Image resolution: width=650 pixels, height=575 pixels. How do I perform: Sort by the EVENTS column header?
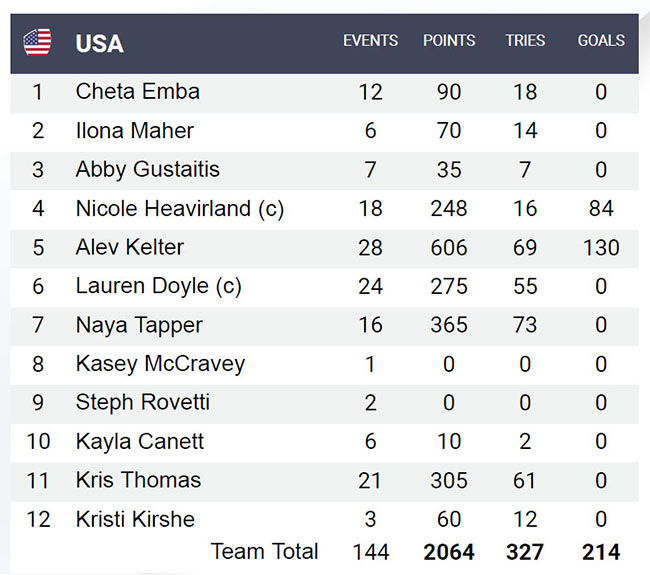coord(370,41)
